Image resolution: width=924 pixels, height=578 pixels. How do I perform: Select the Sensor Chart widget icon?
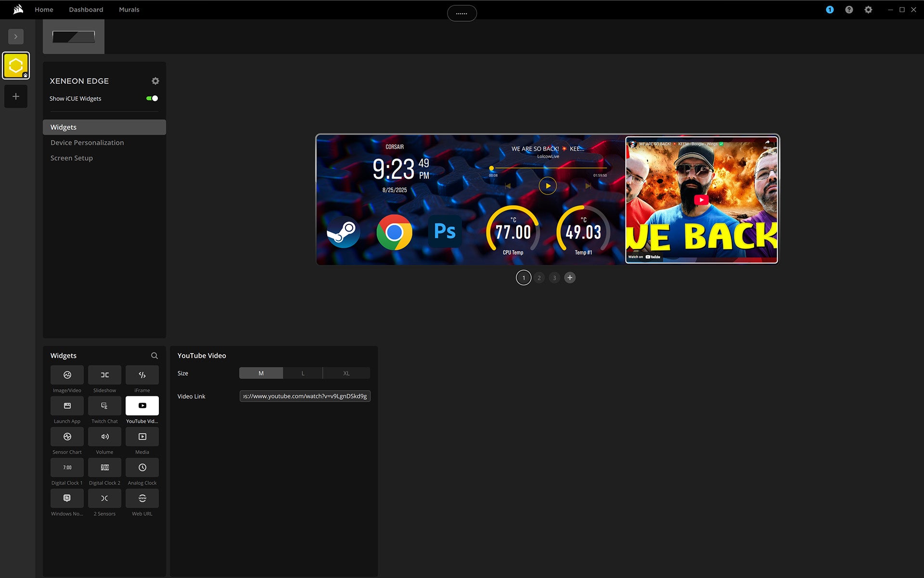(67, 436)
